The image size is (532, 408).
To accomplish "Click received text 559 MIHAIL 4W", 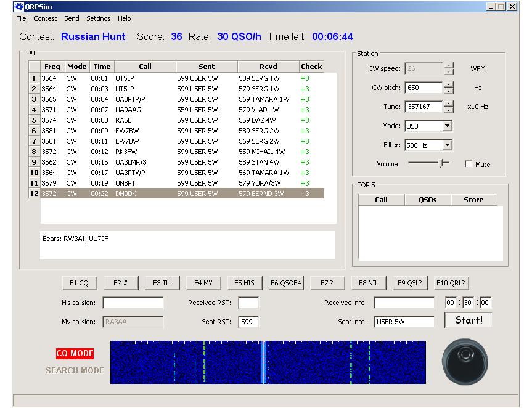I will pos(261,152).
